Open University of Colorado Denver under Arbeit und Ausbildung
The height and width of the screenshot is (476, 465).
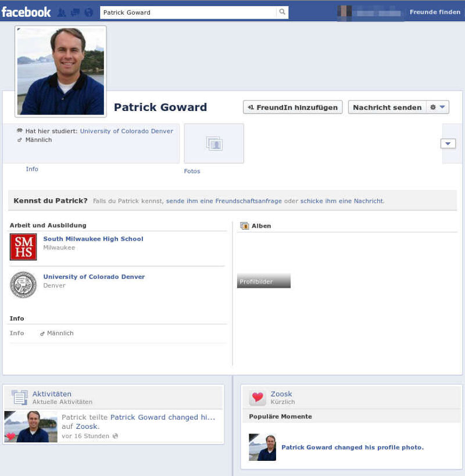click(x=94, y=277)
